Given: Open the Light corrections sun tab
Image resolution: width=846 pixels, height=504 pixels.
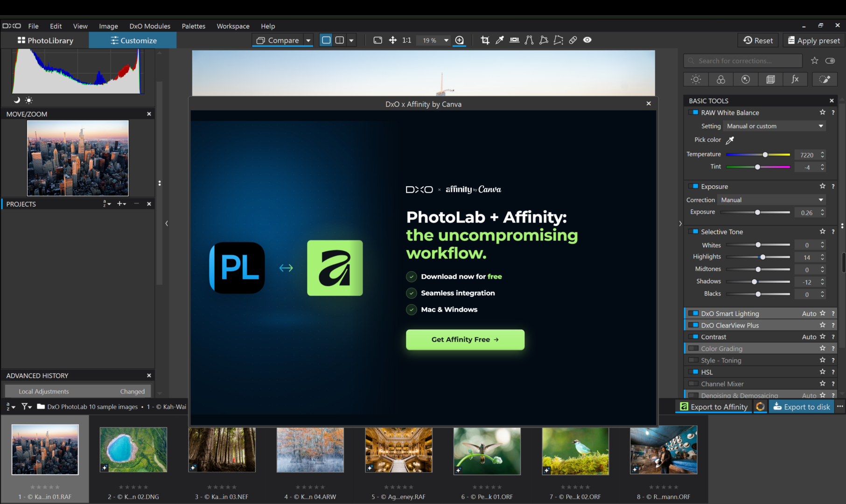Looking at the screenshot, I should [696, 79].
